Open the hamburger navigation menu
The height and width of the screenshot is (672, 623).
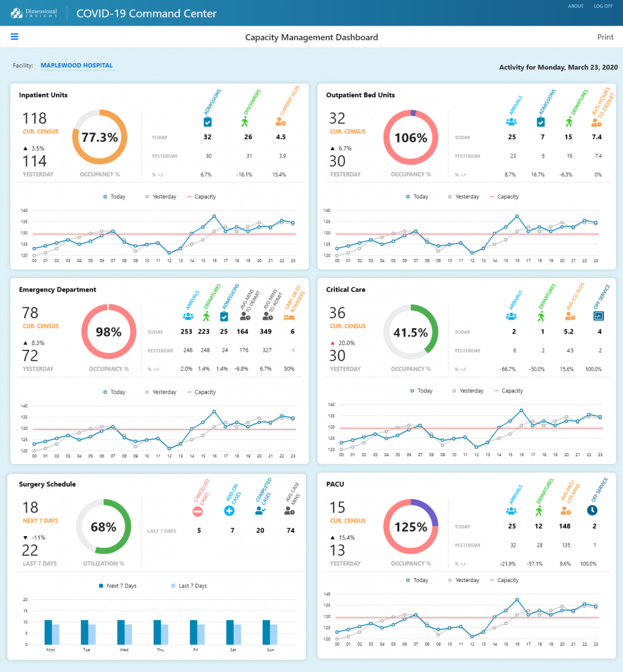pos(14,37)
